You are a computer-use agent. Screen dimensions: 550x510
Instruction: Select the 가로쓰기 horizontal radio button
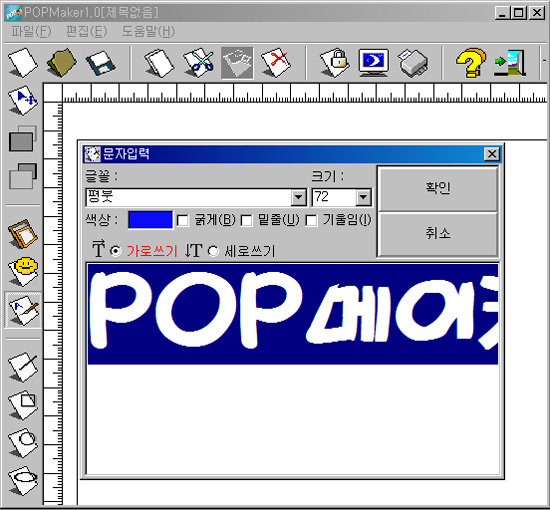pyautogui.click(x=115, y=251)
